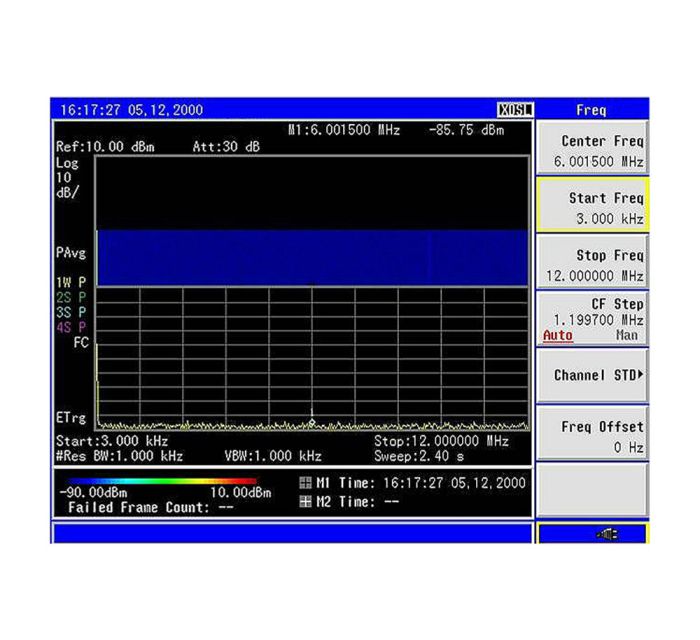Image resolution: width=700 pixels, height=640 pixels.
Task: Select trace label 3S P
Action: 71,312
